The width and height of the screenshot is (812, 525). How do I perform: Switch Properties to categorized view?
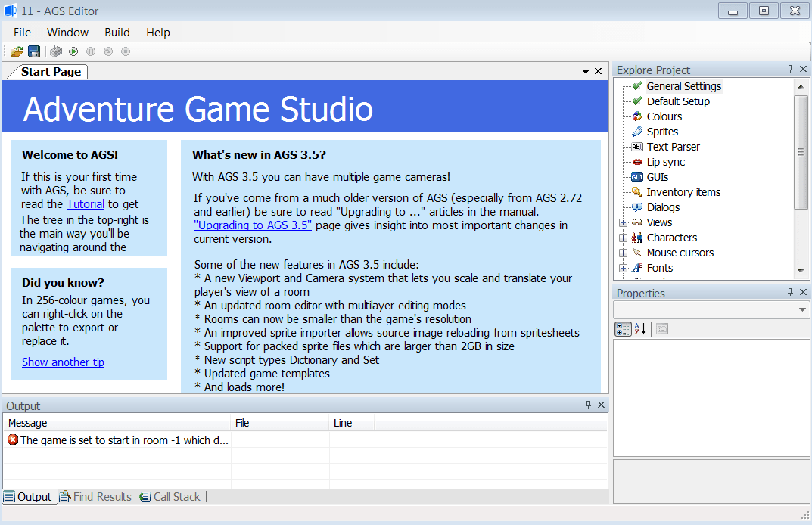pos(623,329)
